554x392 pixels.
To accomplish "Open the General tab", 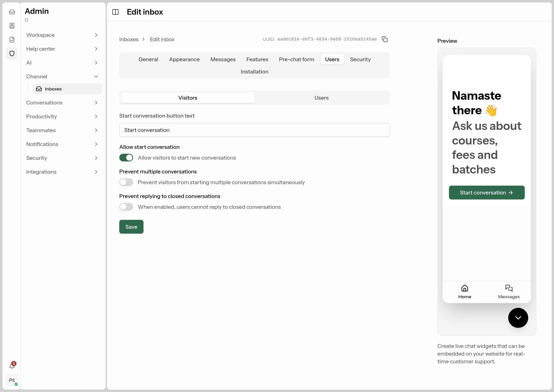I will coord(148,59).
